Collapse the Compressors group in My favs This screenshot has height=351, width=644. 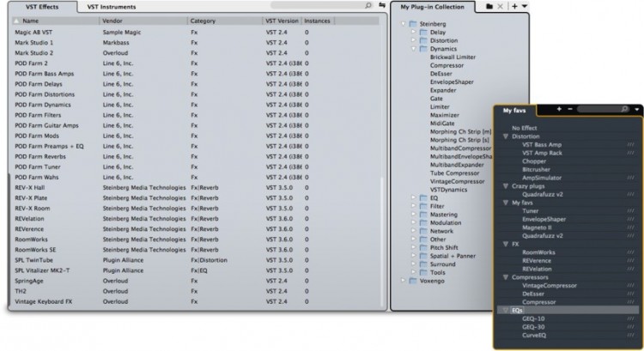(506, 277)
